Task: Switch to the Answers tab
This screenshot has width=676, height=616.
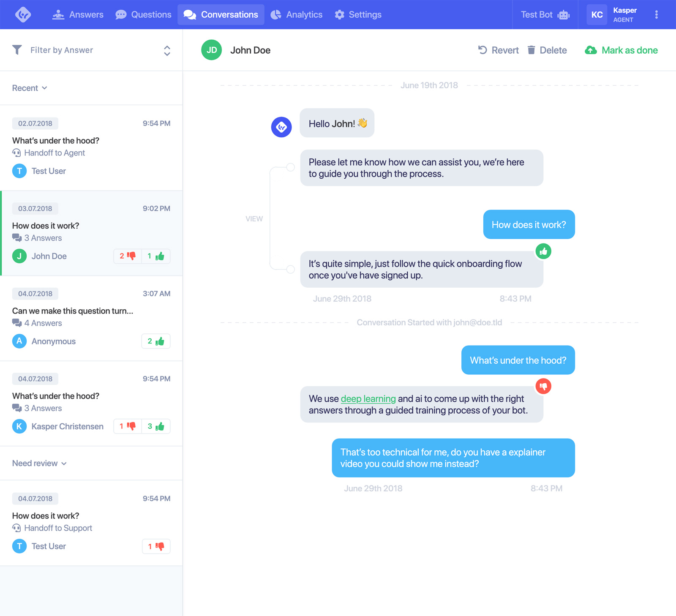Action: [x=78, y=14]
